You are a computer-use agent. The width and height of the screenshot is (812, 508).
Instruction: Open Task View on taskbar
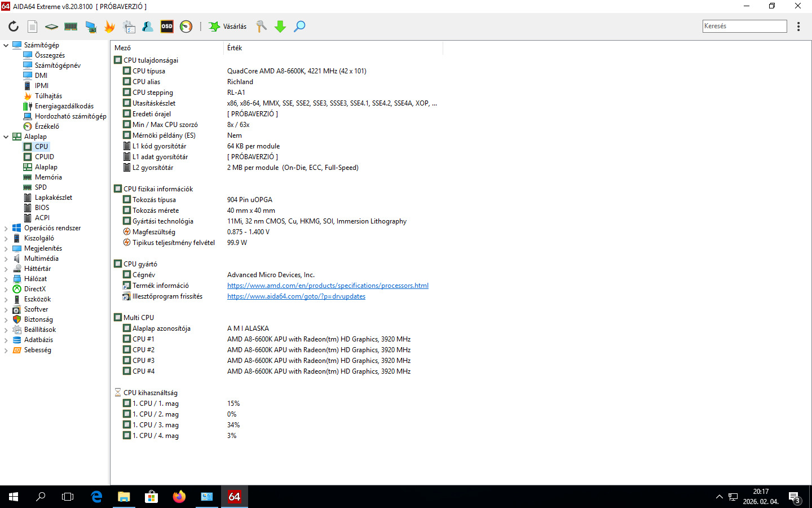[68, 497]
